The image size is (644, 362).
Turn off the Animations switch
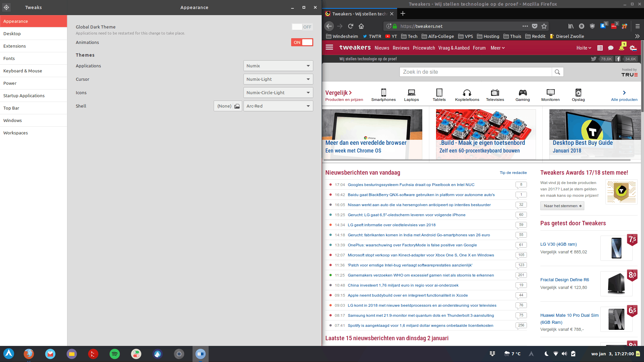pos(302,42)
